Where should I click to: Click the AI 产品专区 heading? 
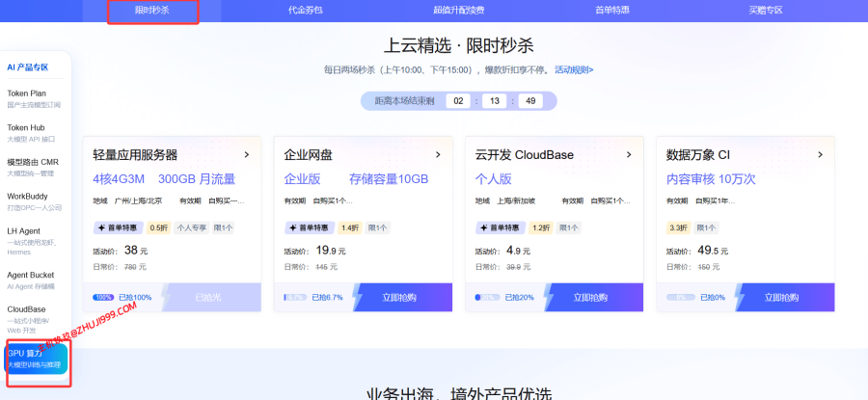(28, 67)
